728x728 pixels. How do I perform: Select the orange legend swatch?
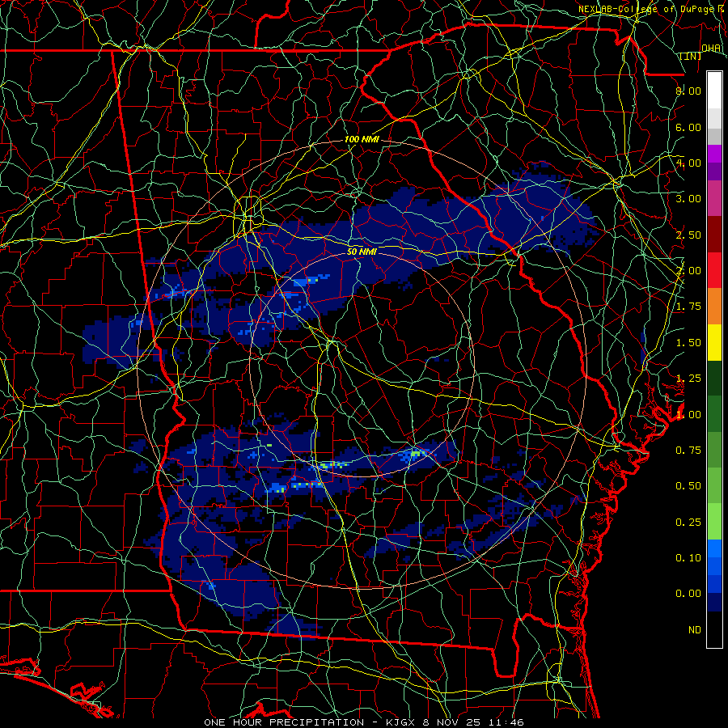coord(714,307)
